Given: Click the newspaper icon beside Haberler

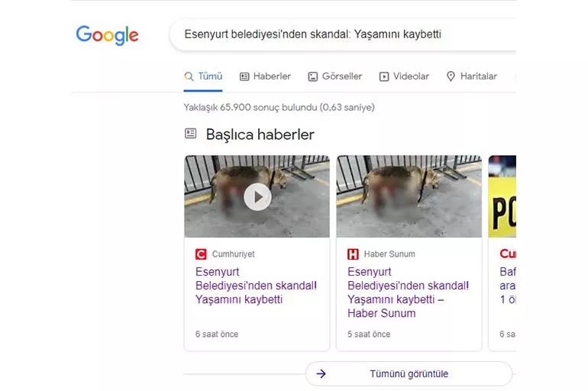Looking at the screenshot, I should point(244,76).
